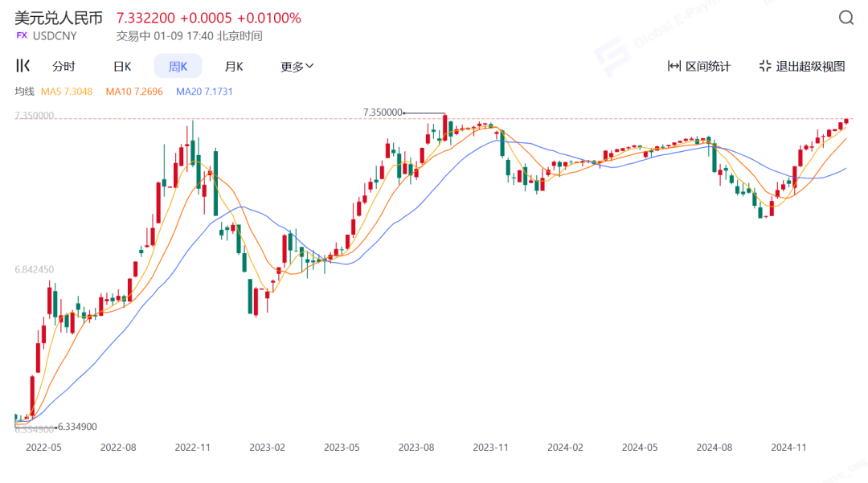Click the 美元兑人民币 title
Screen dimensions: 868x483
(59, 18)
